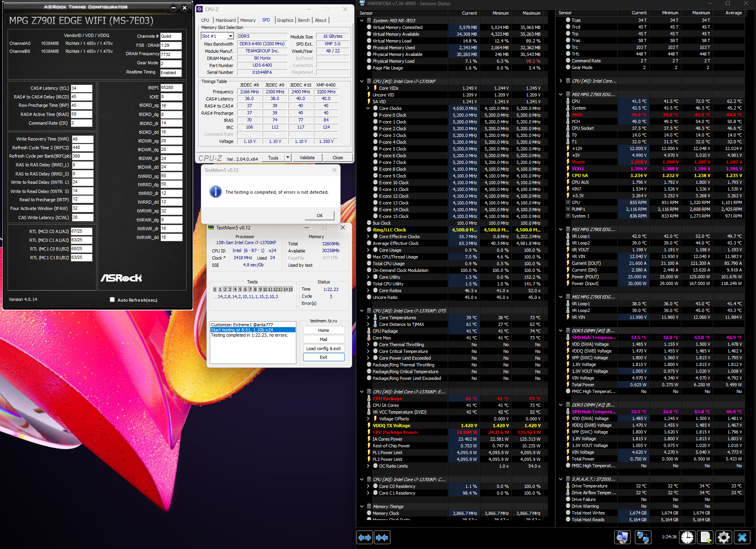Click HWiNFO shrink columns arrows icon

pyautogui.click(x=382, y=537)
